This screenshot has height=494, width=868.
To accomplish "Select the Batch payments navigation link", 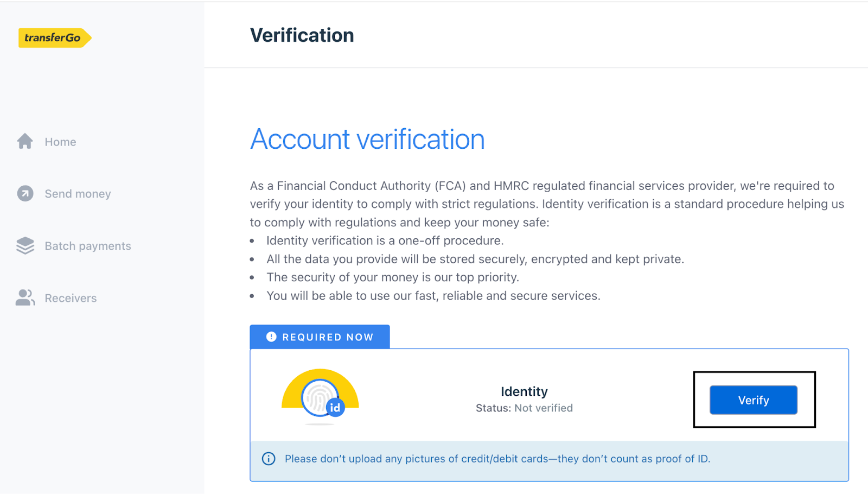I will click(87, 245).
